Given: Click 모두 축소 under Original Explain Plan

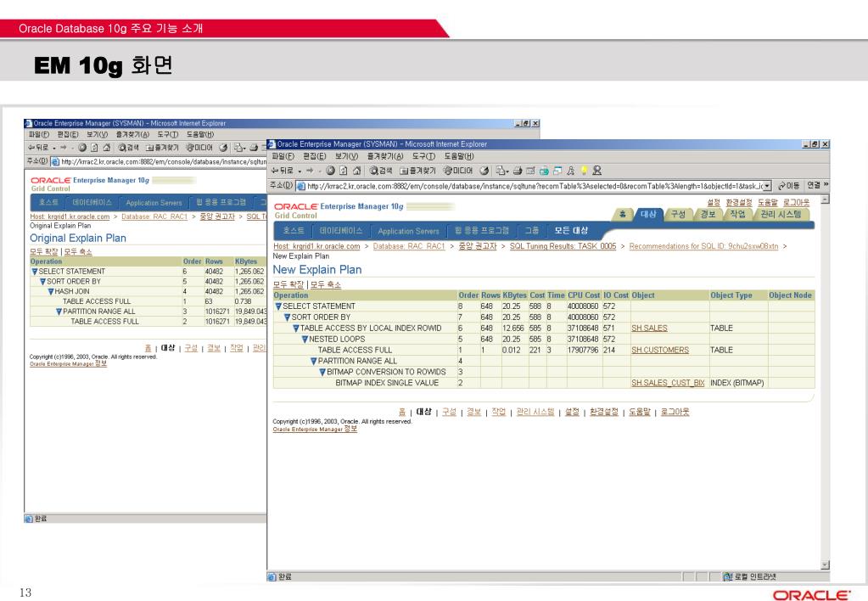Looking at the screenshot, I should pyautogui.click(x=78, y=251).
